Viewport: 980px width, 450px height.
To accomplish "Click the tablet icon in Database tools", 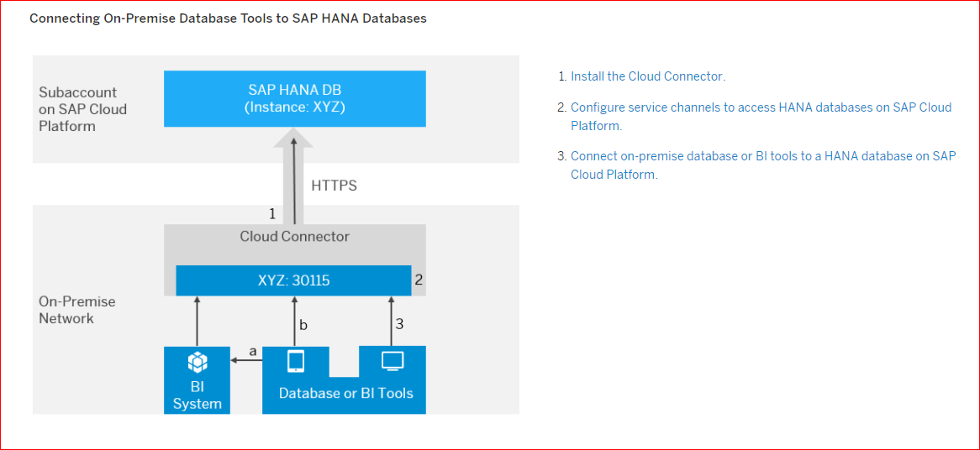I will [294, 362].
